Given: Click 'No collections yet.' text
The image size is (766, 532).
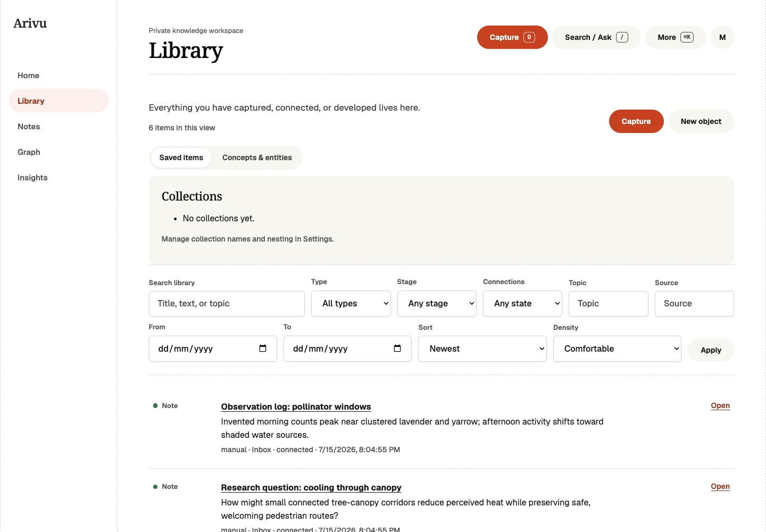Looking at the screenshot, I should pos(219,219).
